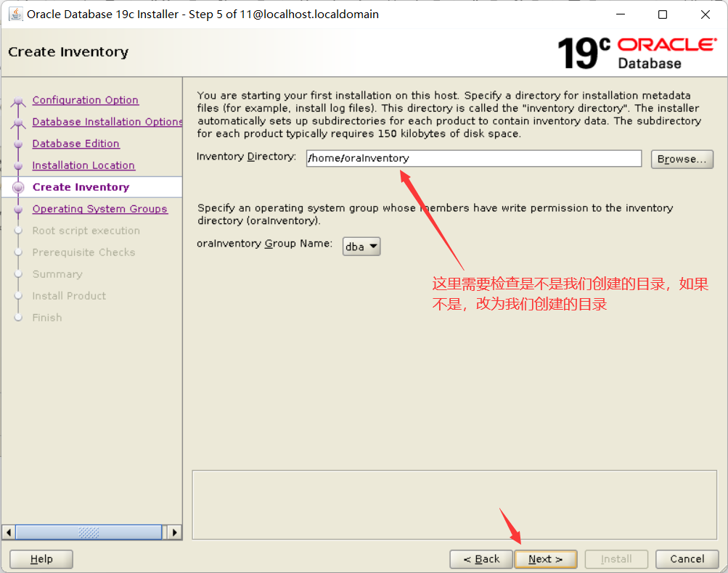Click inside the Inventory Directory field
Image resolution: width=728 pixels, height=573 pixels.
tap(473, 158)
